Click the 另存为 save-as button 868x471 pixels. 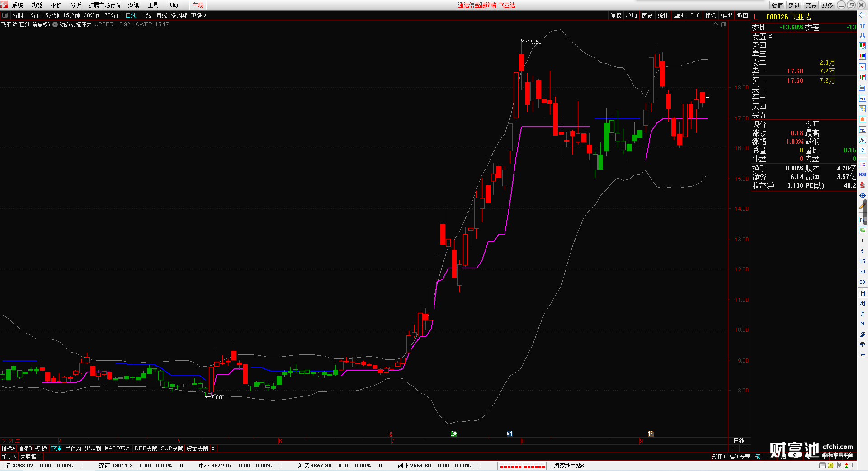(73, 448)
